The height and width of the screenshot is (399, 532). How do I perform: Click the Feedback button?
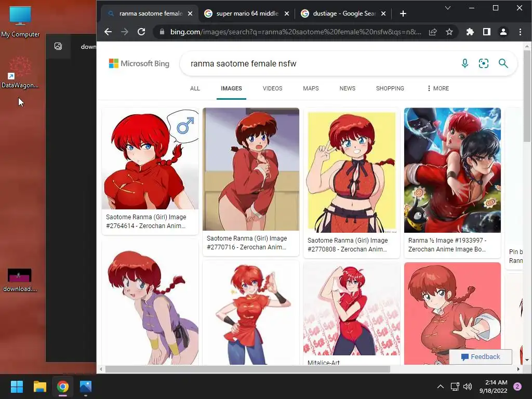[481, 356]
